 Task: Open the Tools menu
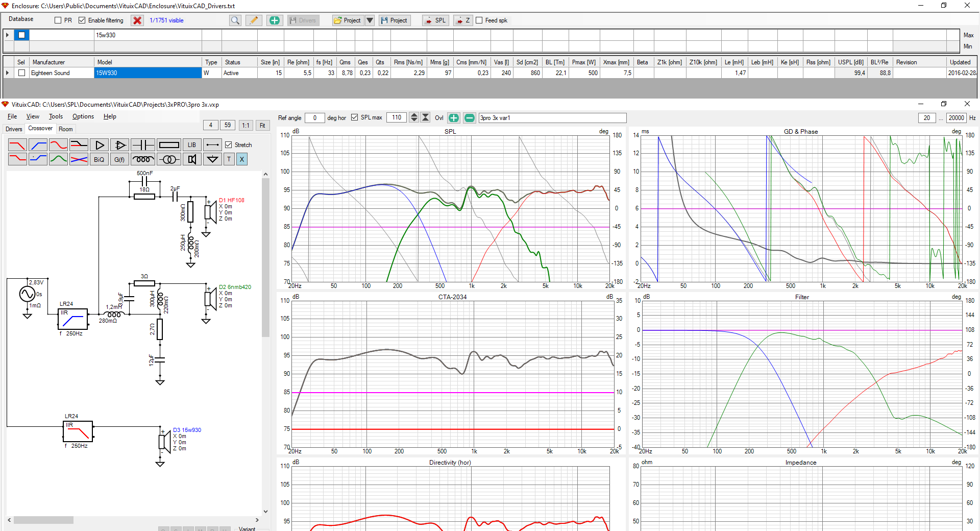coord(56,116)
